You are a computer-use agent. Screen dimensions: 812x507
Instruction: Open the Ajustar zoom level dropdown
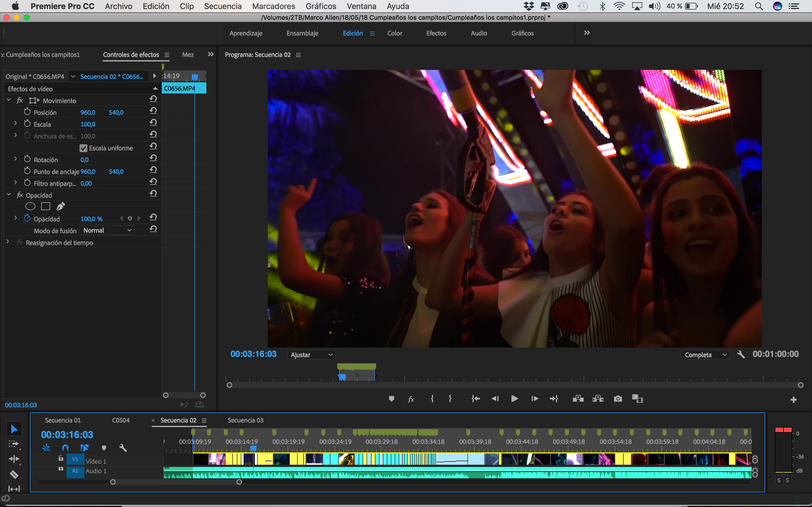point(311,355)
